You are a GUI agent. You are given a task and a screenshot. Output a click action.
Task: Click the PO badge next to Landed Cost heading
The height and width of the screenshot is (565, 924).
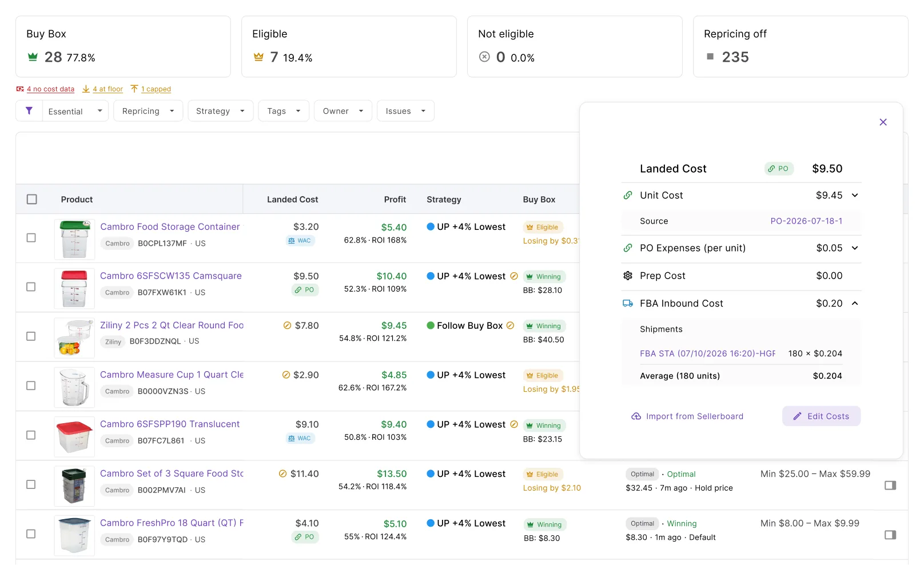point(779,169)
